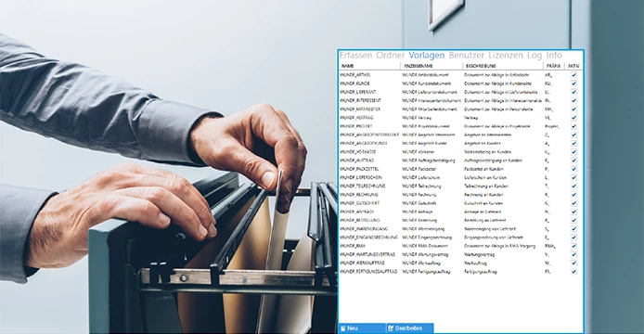Image resolution: width=644 pixels, height=334 pixels.
Task: Select the WUNDF_ANFRAGE name cell
Action: coord(357,212)
